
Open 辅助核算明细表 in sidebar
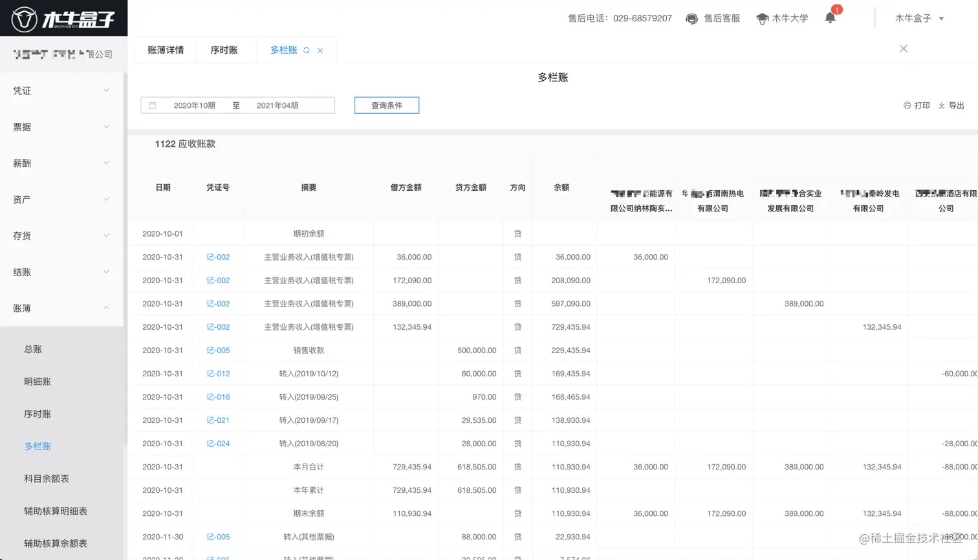[56, 511]
